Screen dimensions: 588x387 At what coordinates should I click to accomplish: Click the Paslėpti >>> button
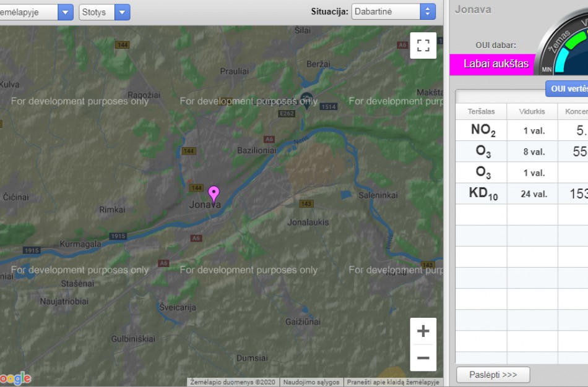(x=493, y=375)
